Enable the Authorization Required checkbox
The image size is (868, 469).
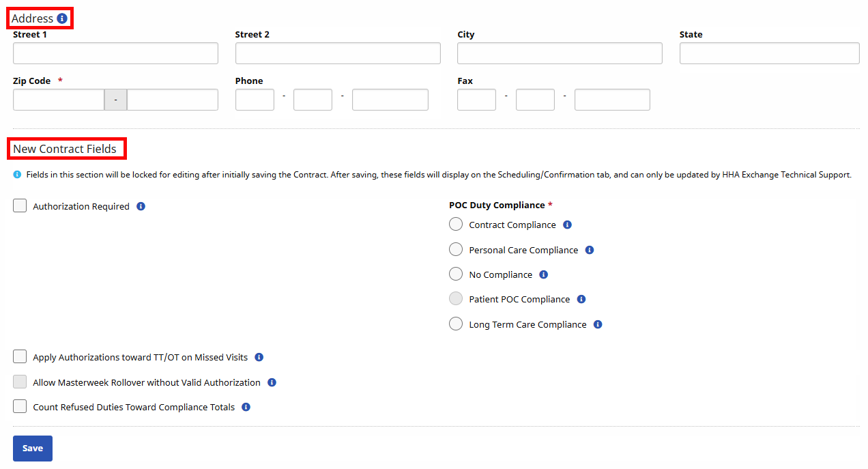point(20,206)
